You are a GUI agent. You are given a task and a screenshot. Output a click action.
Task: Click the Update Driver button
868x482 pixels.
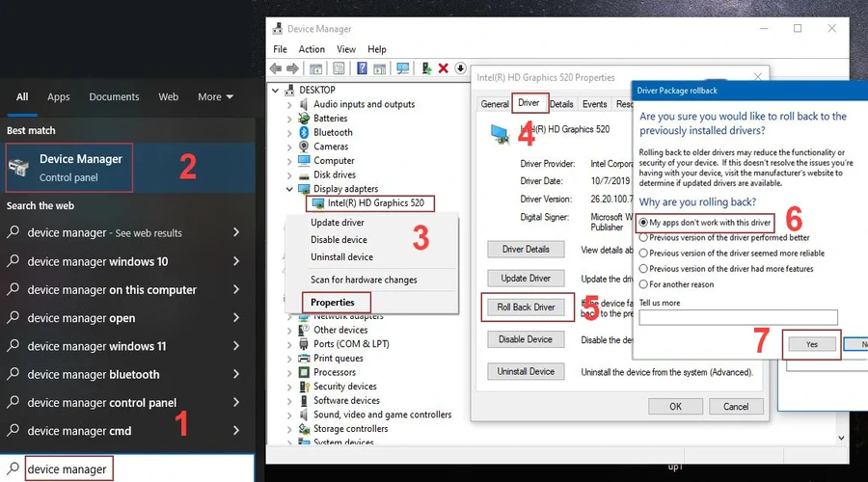pos(526,279)
